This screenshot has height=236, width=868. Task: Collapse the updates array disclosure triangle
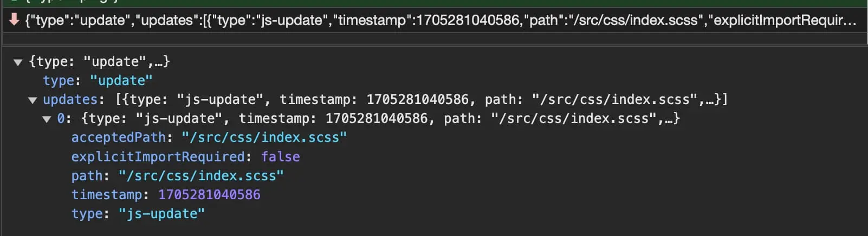tap(33, 100)
